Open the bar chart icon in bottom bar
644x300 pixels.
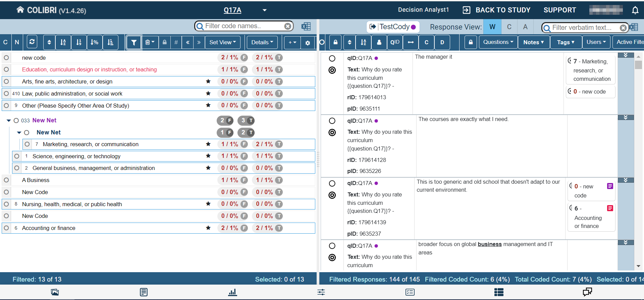pos(232,292)
